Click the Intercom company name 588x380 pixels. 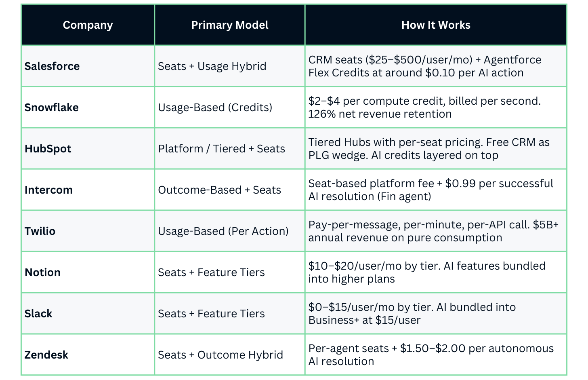(x=48, y=190)
